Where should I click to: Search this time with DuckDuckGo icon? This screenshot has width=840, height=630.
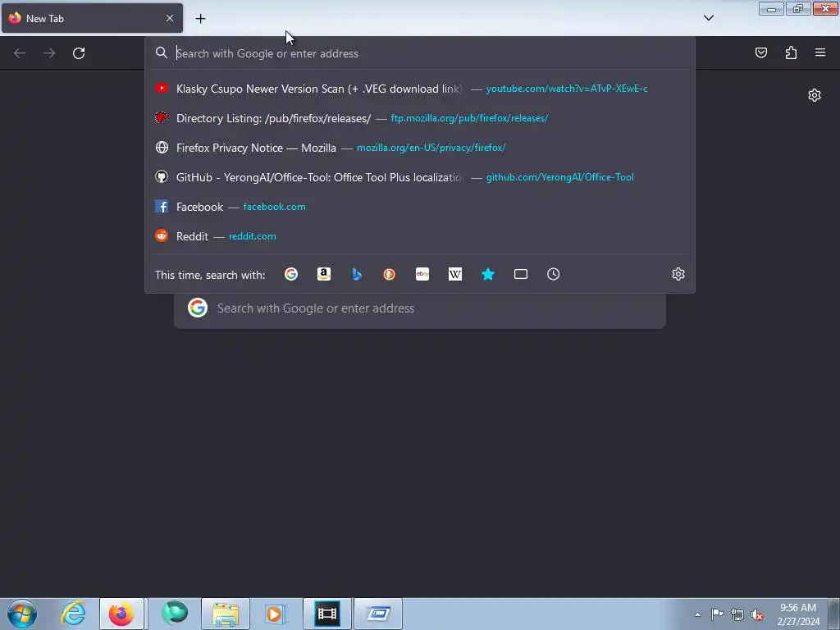390,274
